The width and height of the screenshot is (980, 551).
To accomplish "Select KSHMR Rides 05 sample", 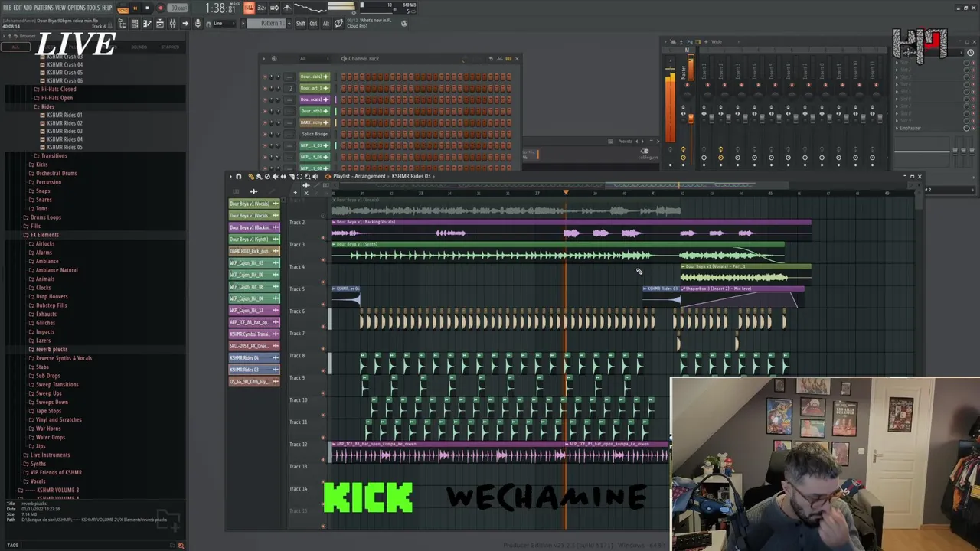I will pos(64,147).
